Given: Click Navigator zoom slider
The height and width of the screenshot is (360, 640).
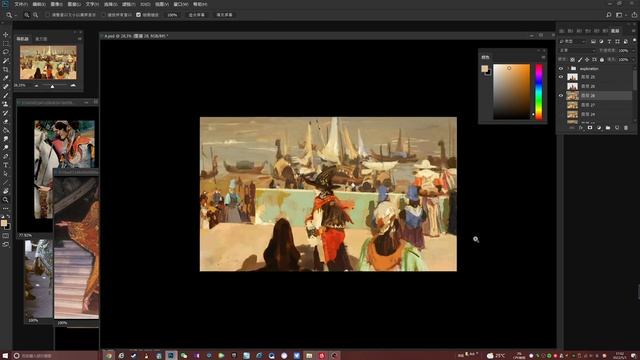Looking at the screenshot, I should click(x=52, y=86).
